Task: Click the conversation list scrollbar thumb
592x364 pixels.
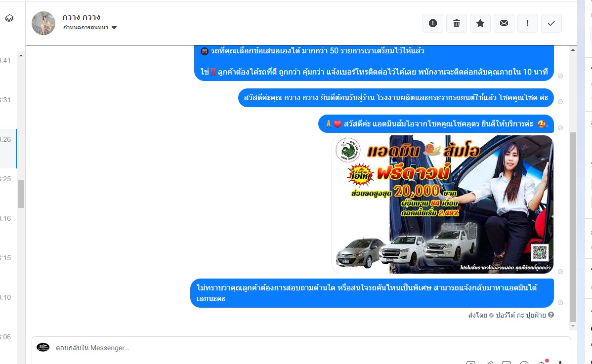Action: tap(21, 194)
